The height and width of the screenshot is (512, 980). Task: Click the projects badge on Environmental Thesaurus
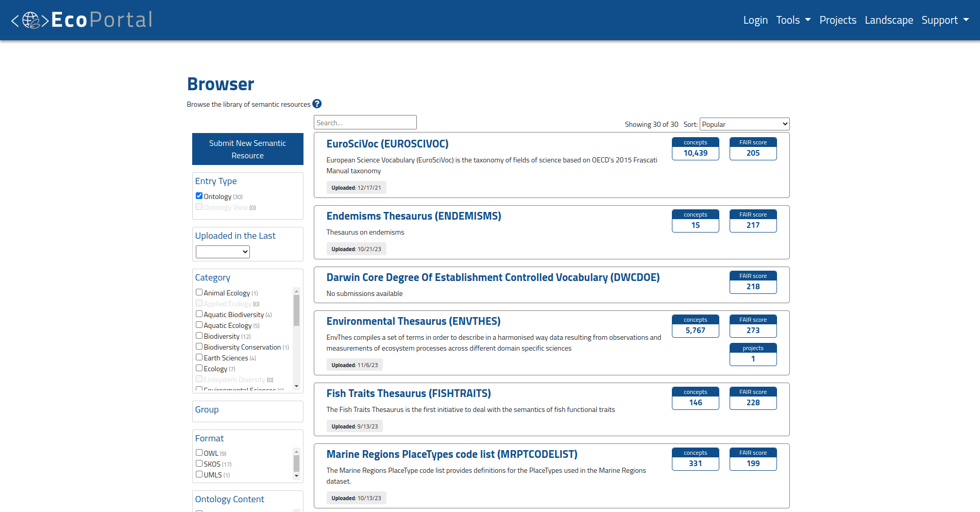[x=753, y=354]
